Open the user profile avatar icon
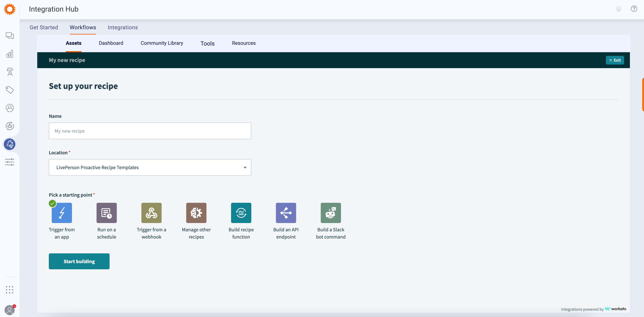Viewport: 644px width, 317px height. [10, 310]
